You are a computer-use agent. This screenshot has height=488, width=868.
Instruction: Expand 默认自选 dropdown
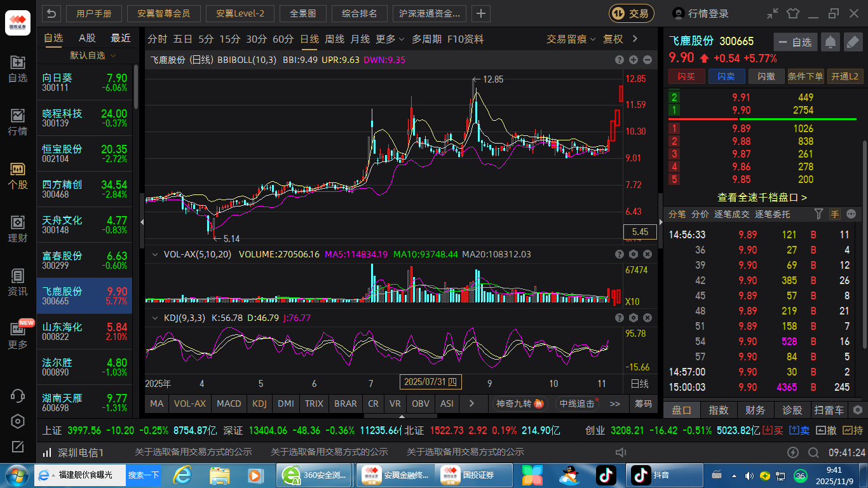(93, 55)
